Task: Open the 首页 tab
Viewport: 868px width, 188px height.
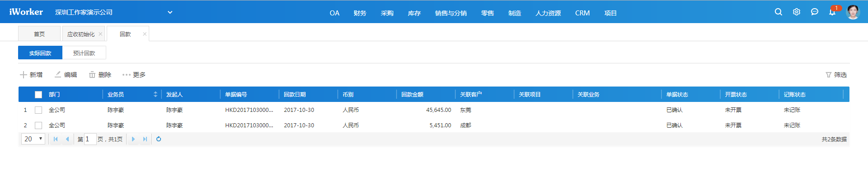Action: [x=39, y=34]
